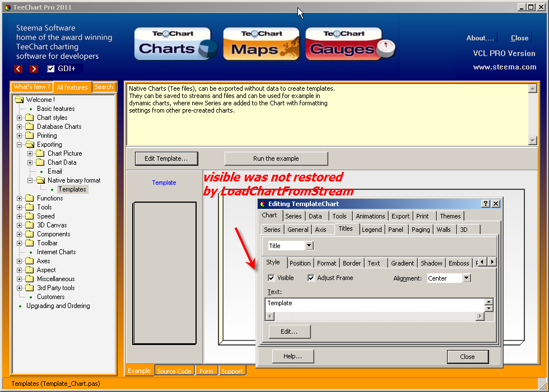Select the Customers tree item
Screen dimensions: 549x392
pos(51,297)
